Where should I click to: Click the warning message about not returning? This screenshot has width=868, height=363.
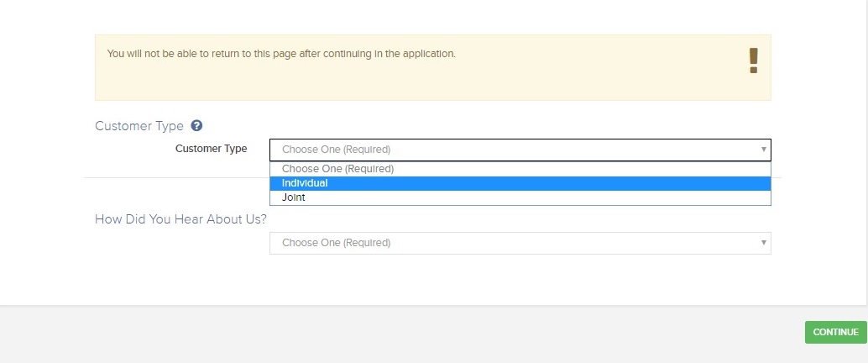click(281, 54)
